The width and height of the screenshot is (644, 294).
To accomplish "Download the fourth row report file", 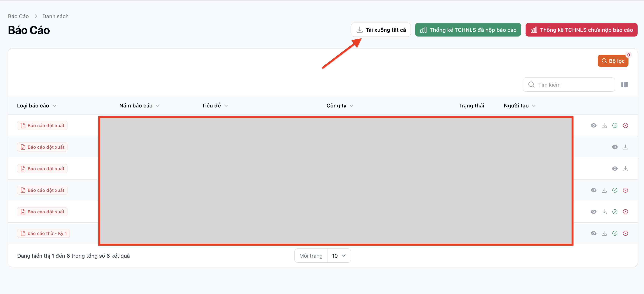I will 604,190.
